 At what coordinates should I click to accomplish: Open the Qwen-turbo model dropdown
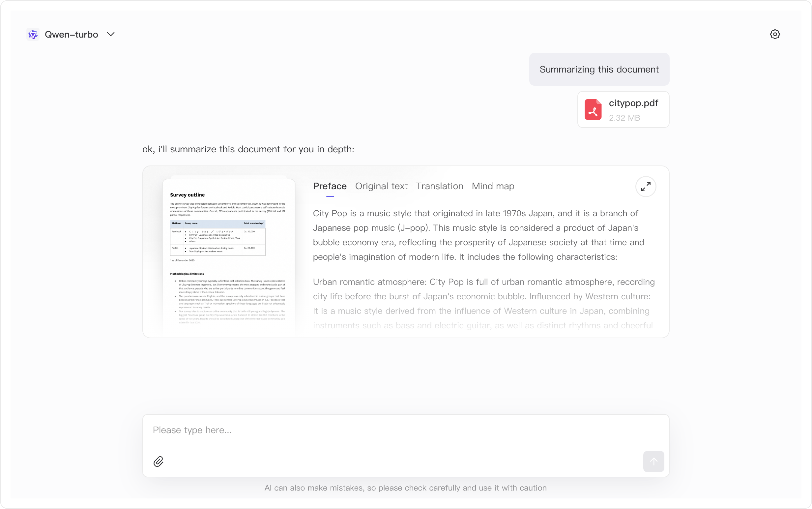[71, 34]
